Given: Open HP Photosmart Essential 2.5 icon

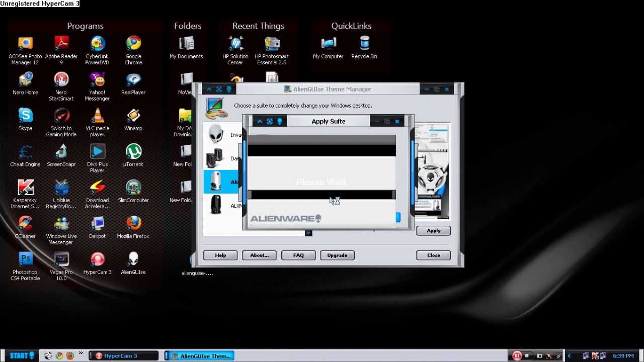Looking at the screenshot, I should tap(272, 51).
